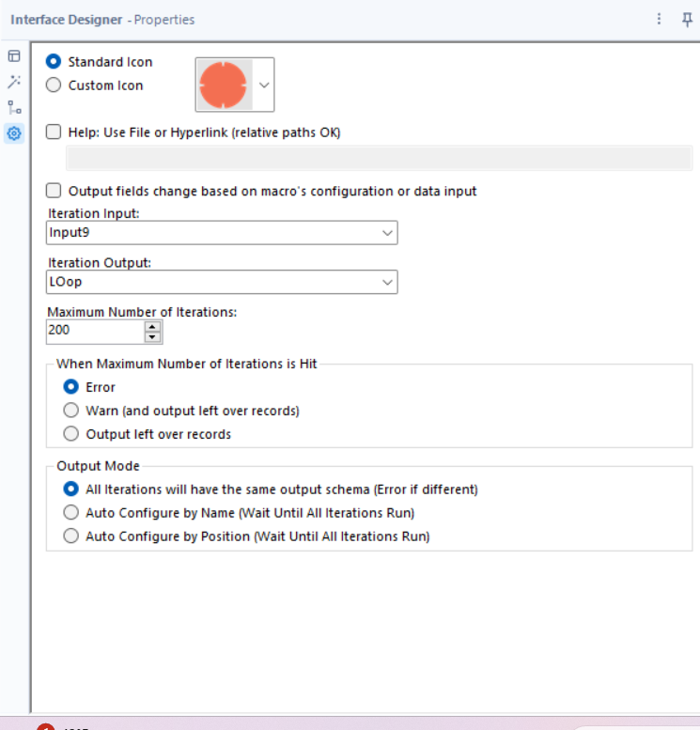The height and width of the screenshot is (730, 700).
Task: Increase the maximum number of iterations
Action: coord(153,326)
